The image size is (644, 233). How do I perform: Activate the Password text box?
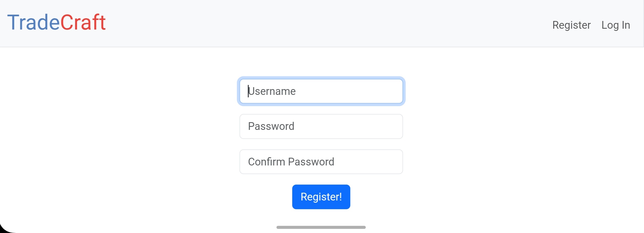click(321, 126)
